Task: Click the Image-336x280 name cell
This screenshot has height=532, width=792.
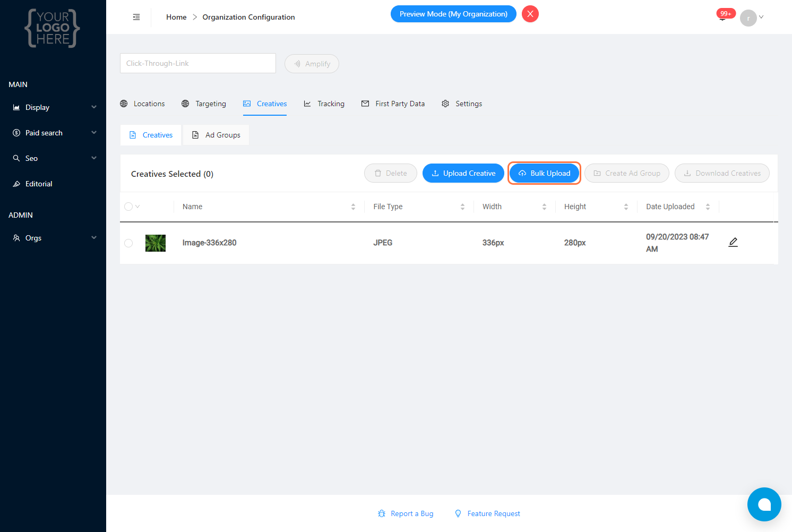Action: coord(210,243)
